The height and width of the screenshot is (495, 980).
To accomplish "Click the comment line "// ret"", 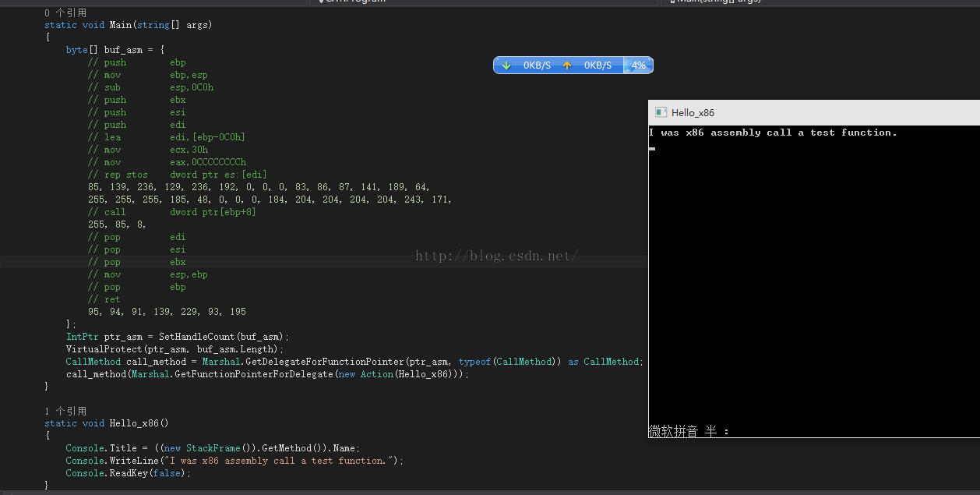I will (104, 299).
